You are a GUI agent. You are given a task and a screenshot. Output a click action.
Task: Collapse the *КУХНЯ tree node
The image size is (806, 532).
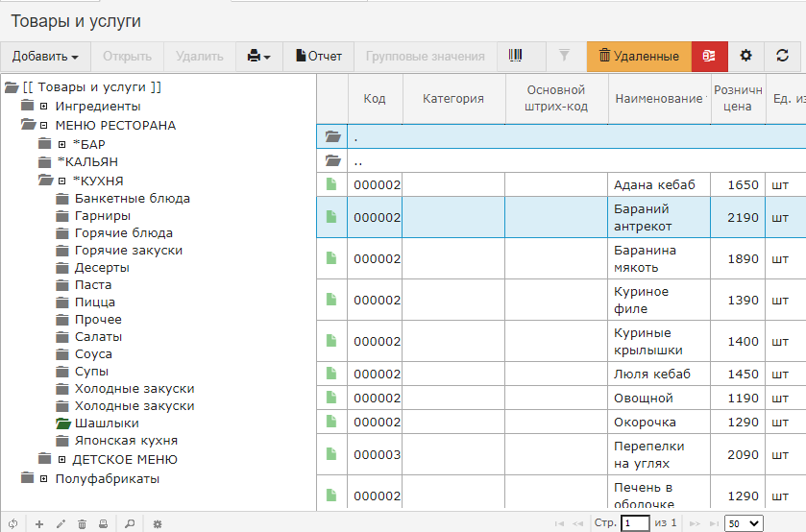tap(61, 181)
